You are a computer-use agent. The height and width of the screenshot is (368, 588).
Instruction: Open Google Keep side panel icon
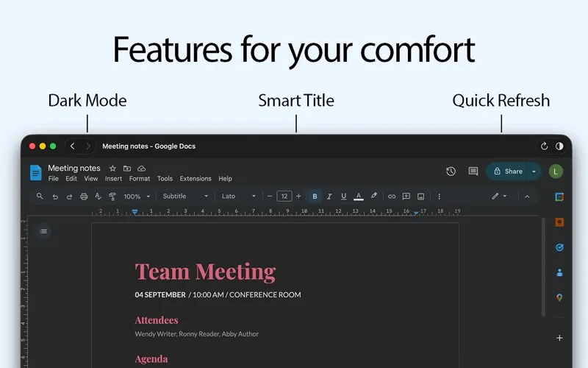(559, 222)
